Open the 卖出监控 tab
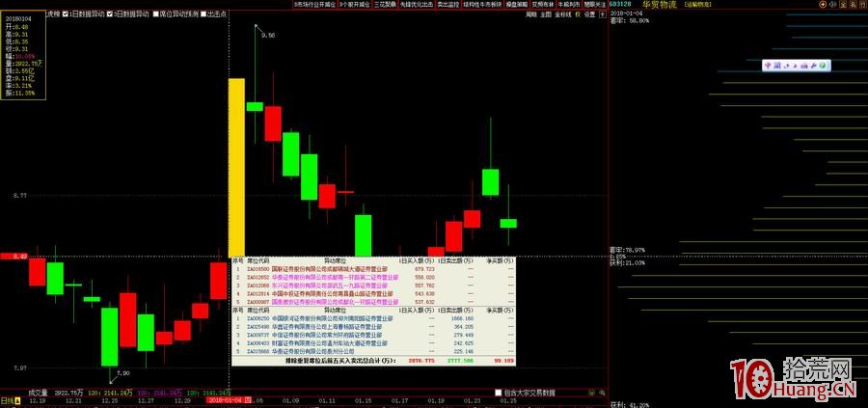 [448, 4]
